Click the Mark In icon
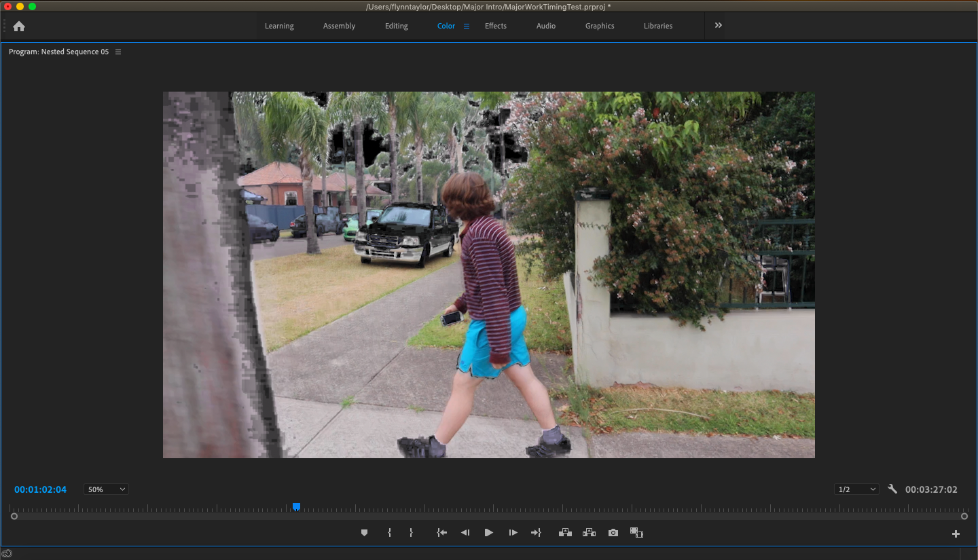The height and width of the screenshot is (560, 978). (x=389, y=532)
